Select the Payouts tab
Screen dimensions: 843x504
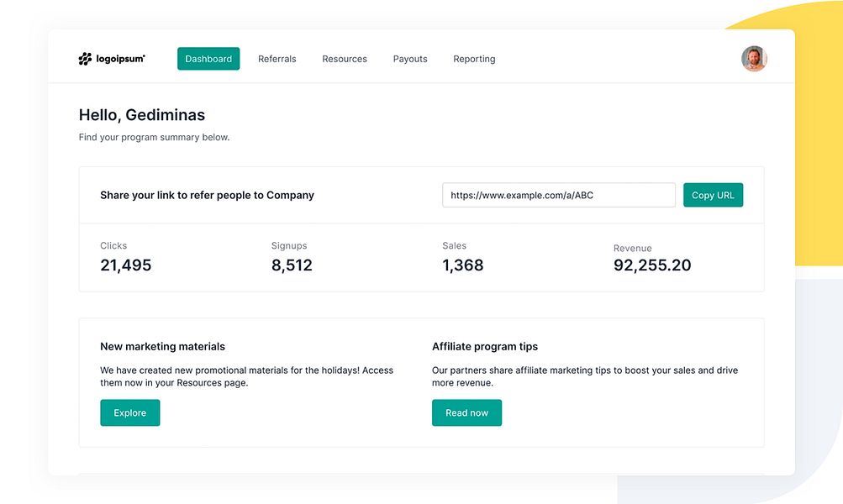pyautogui.click(x=410, y=59)
